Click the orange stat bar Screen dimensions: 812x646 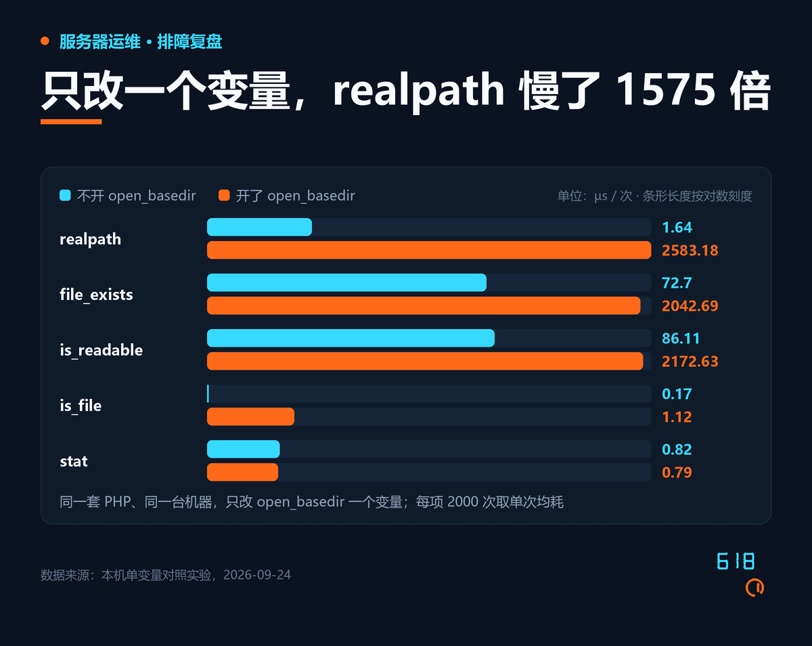click(x=242, y=473)
